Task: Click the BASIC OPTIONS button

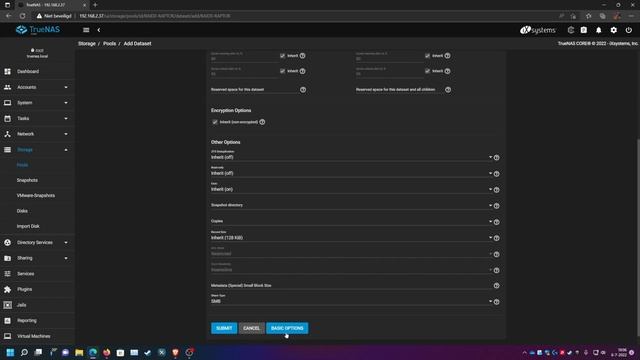Action: (x=287, y=328)
